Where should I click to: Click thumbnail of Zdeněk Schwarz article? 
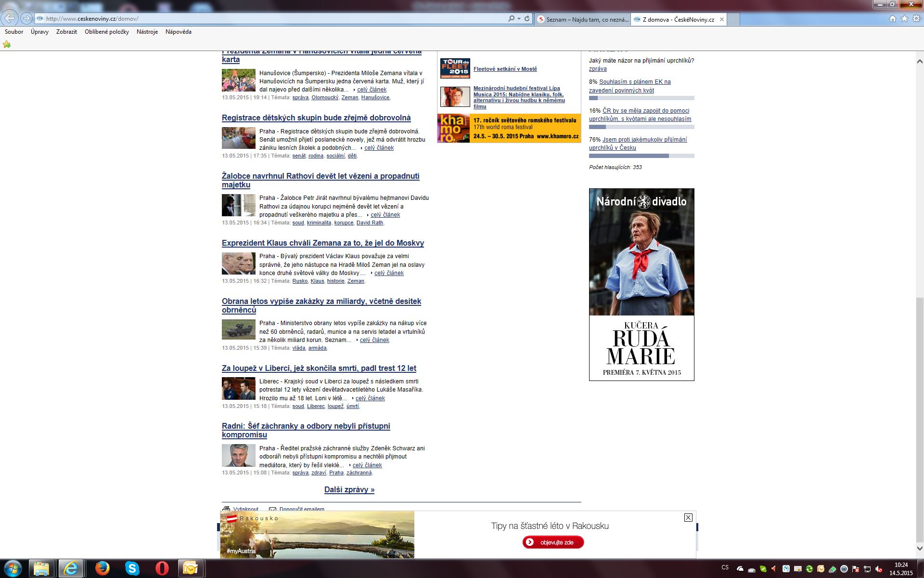239,456
